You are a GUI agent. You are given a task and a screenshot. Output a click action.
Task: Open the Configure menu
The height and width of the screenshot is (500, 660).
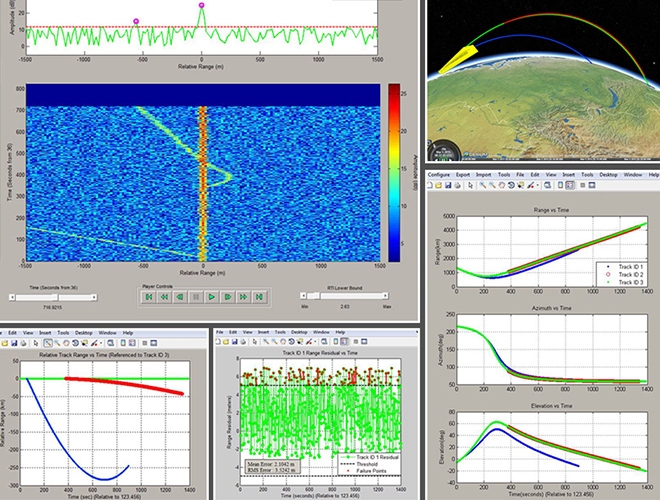tap(440, 174)
